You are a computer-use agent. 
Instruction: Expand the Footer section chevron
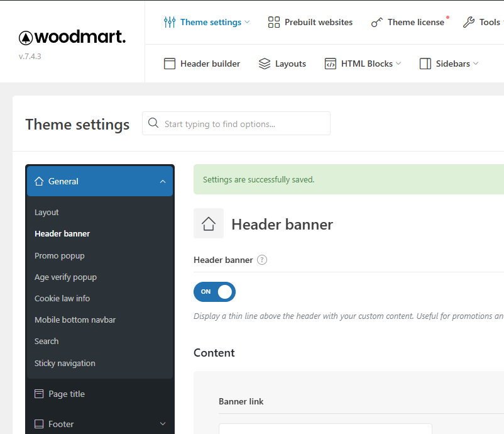[163, 424]
